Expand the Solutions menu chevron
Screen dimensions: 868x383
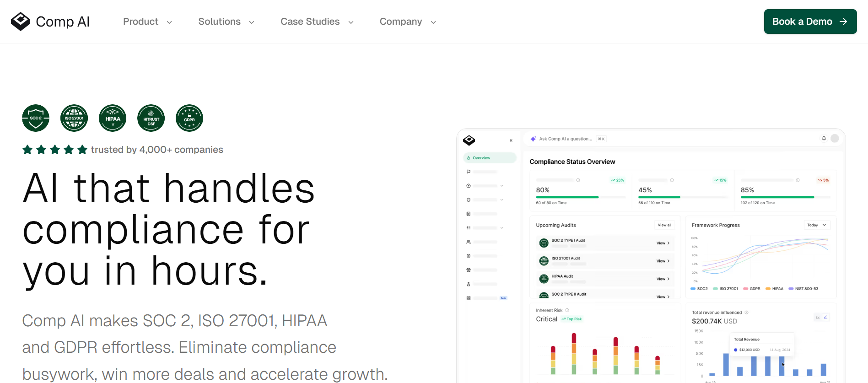(252, 22)
